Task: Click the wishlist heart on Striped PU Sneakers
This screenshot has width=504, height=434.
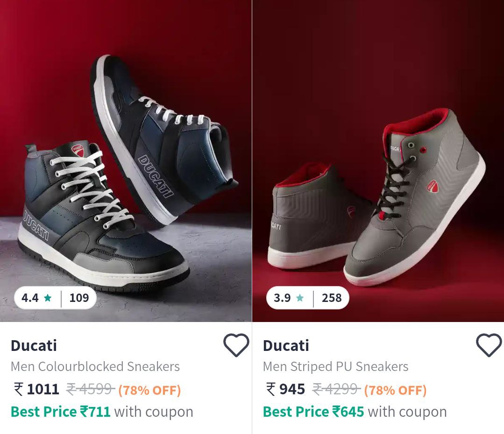Action: click(x=489, y=345)
